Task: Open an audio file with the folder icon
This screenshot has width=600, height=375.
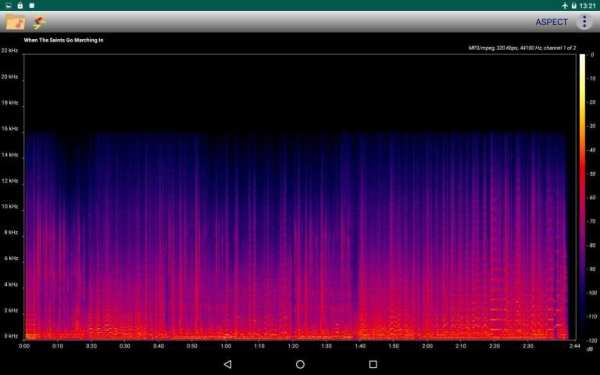Action: [15, 22]
